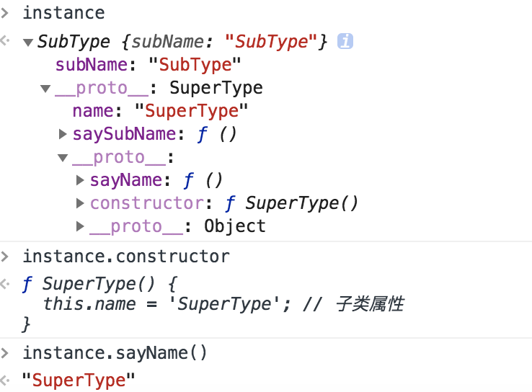Screen dimensions: 532x392
Task: Select the name: "SuperType" property row
Action: coord(160,111)
